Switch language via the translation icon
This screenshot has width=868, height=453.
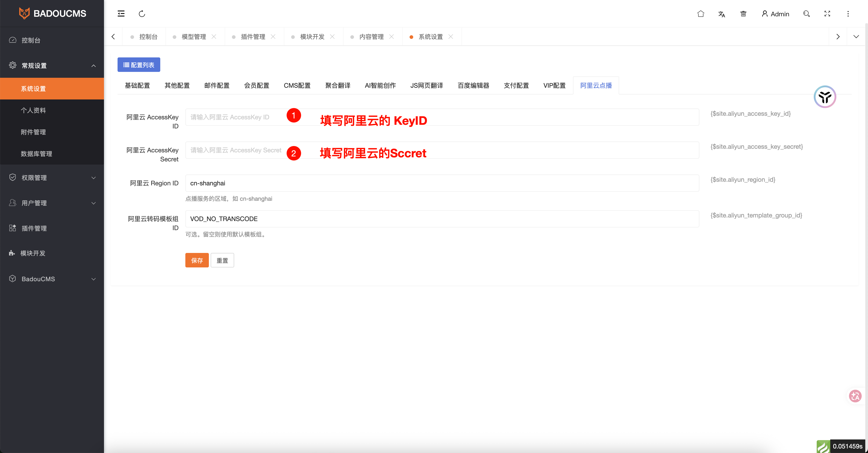(x=722, y=14)
